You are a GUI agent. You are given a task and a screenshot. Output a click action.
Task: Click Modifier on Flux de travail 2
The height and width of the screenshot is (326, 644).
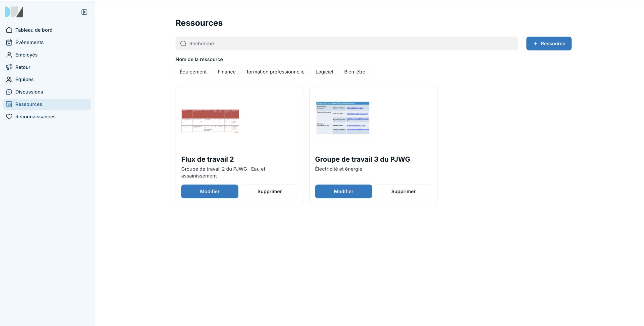210,192
